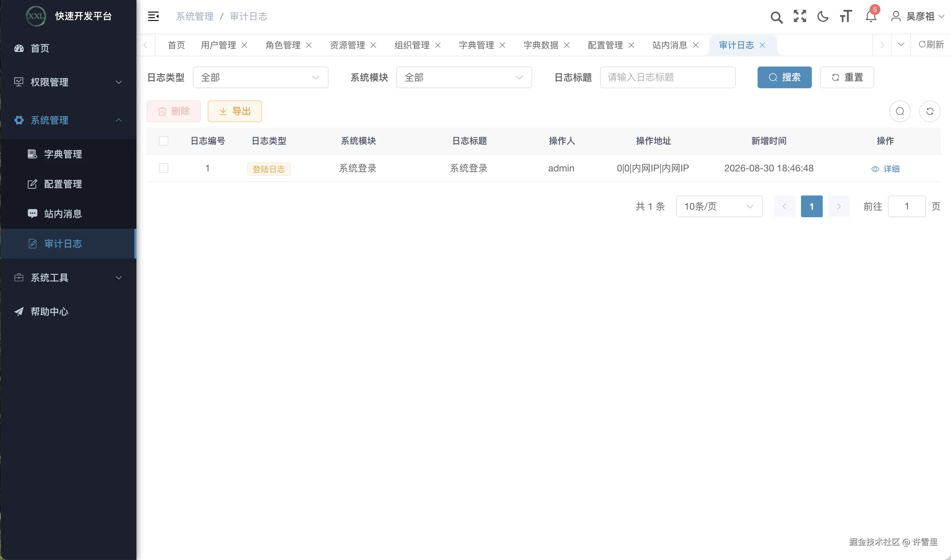This screenshot has width=951, height=560.
Task: Focus the 前往 page number field
Action: pos(907,206)
